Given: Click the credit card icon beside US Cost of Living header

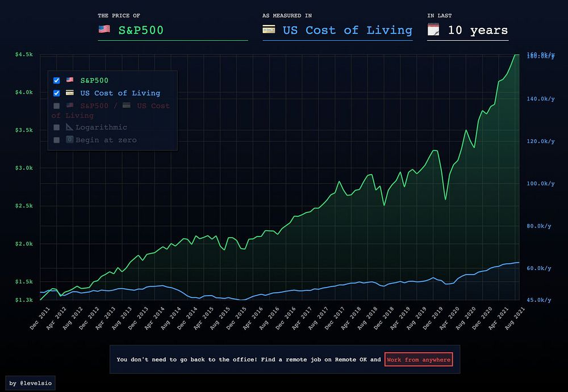Looking at the screenshot, I should pyautogui.click(x=269, y=29).
